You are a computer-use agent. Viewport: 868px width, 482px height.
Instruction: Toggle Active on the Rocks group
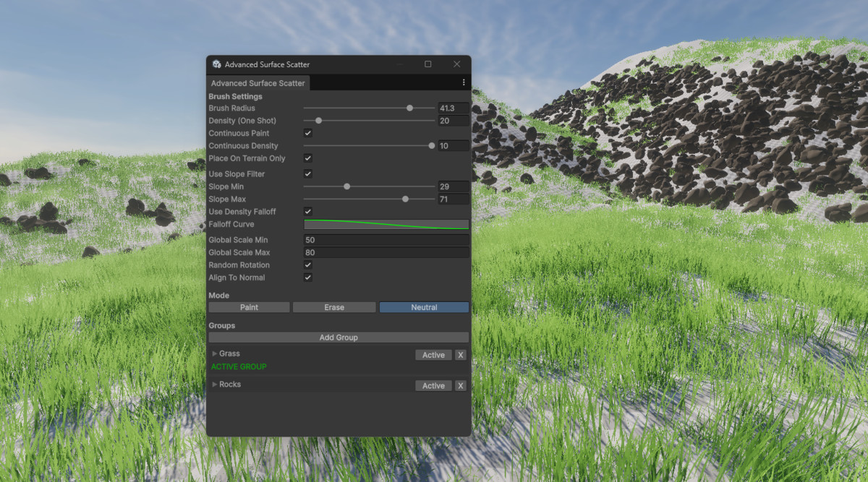pos(433,385)
